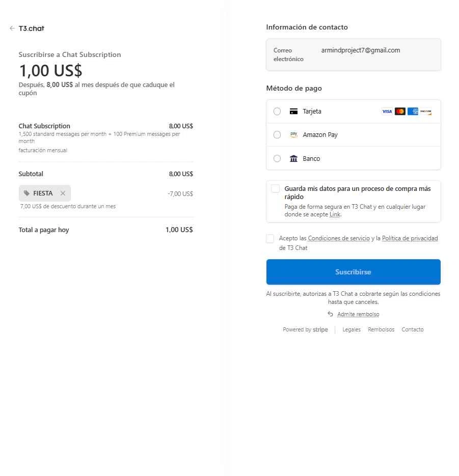Image resolution: width=459 pixels, height=476 pixels.
Task: Click the Amazon Pay logo icon
Action: [293, 135]
